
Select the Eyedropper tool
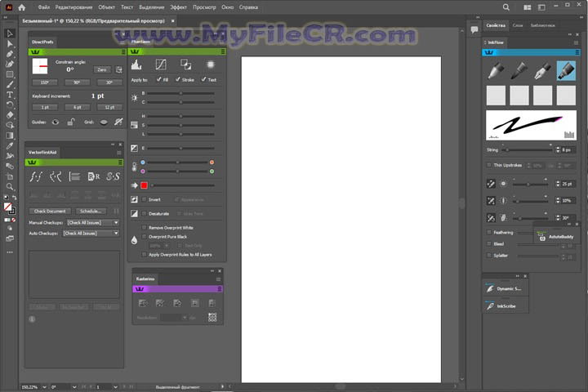click(x=10, y=145)
